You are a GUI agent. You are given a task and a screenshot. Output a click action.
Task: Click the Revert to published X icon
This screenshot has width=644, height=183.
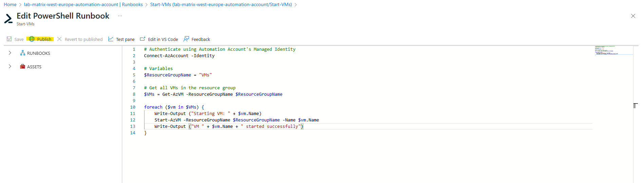(59, 39)
